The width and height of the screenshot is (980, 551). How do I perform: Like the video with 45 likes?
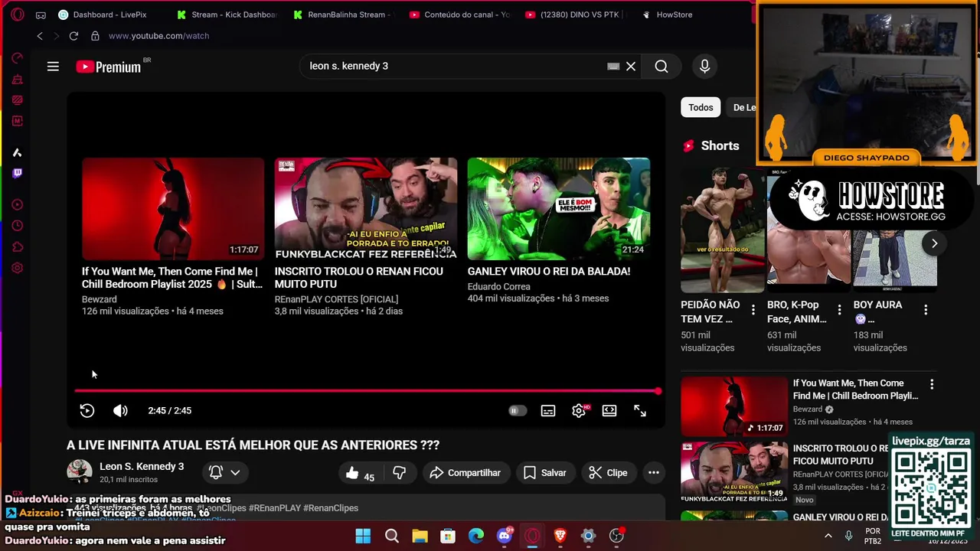pyautogui.click(x=360, y=473)
